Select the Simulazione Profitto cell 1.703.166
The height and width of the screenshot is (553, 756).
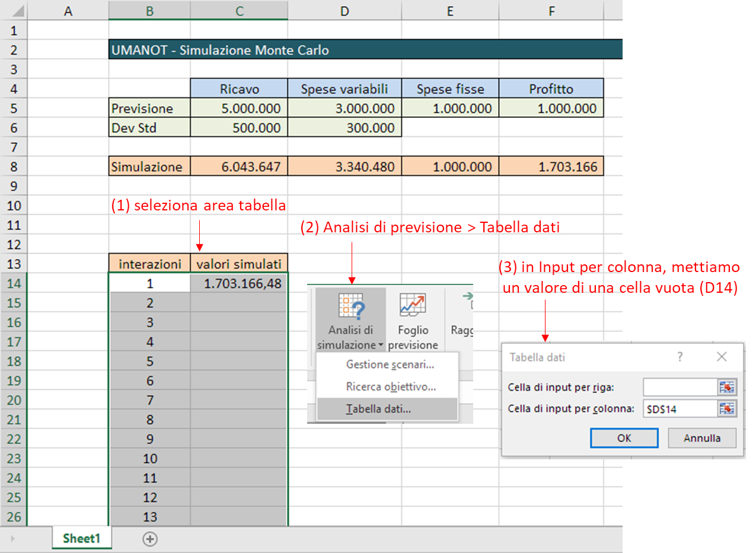click(x=551, y=167)
